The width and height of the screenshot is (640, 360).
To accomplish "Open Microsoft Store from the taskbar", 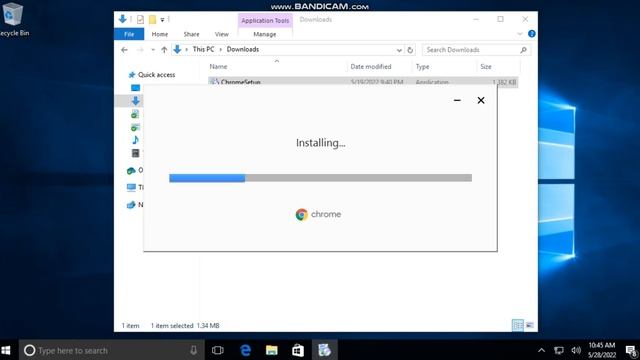I will pyautogui.click(x=298, y=350).
